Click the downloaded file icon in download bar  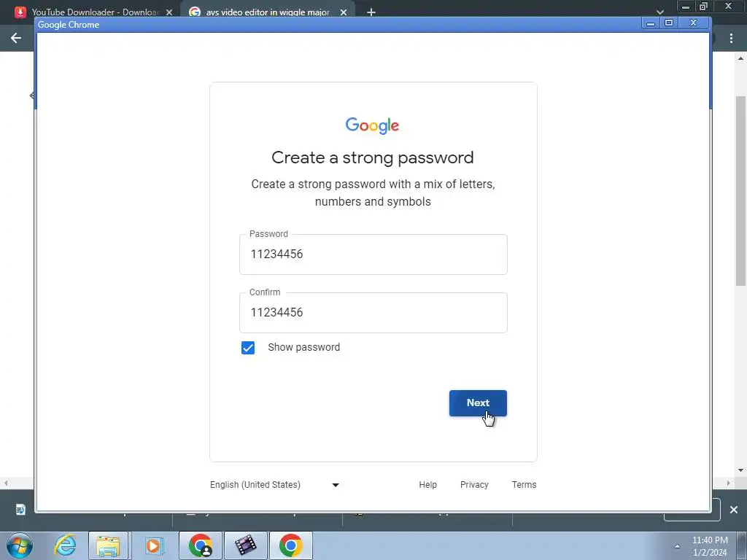20,510
